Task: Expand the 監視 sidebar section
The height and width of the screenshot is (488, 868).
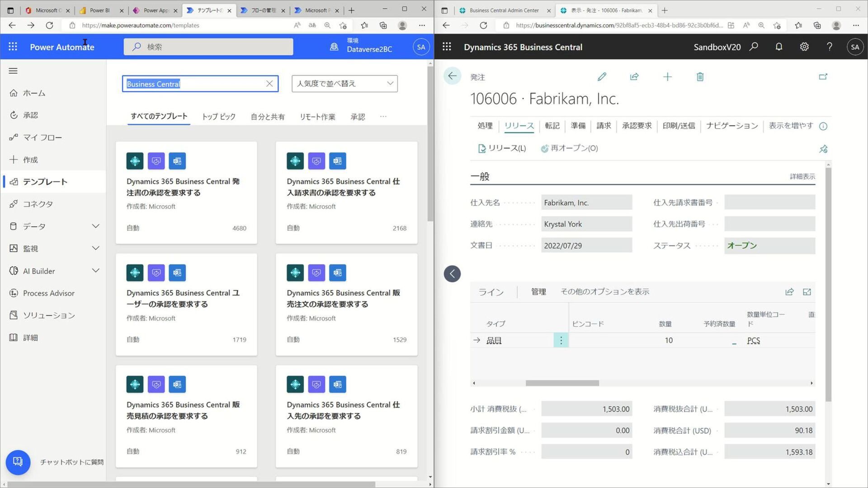Action: coord(95,248)
